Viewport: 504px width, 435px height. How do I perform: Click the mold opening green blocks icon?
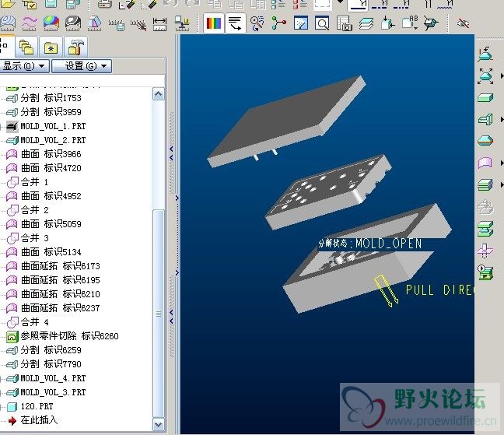[x=485, y=229]
